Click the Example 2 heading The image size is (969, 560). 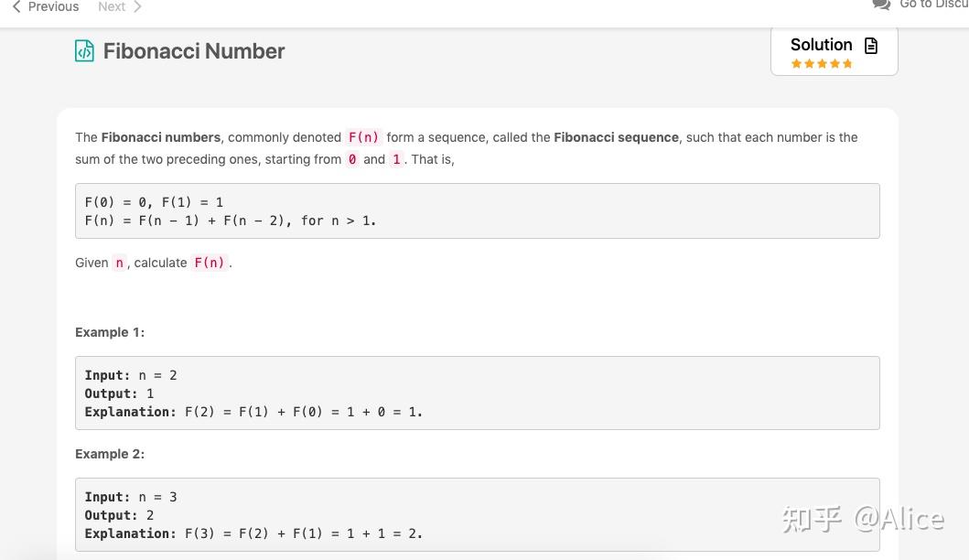click(x=110, y=454)
